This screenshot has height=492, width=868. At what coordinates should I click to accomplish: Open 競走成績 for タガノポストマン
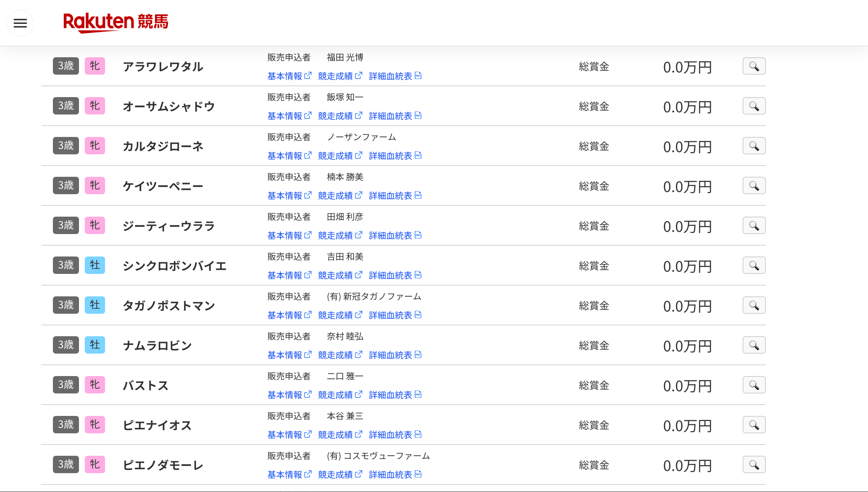(x=340, y=315)
